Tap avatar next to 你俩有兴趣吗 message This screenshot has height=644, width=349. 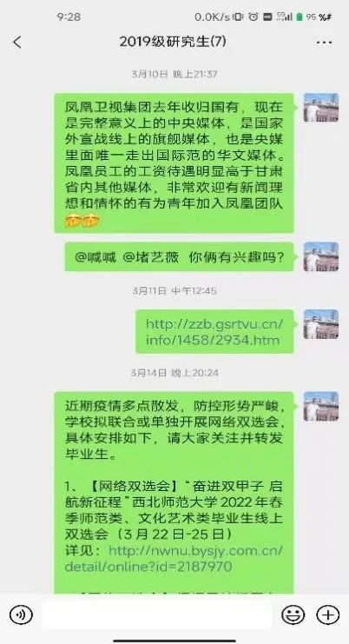(x=320, y=256)
